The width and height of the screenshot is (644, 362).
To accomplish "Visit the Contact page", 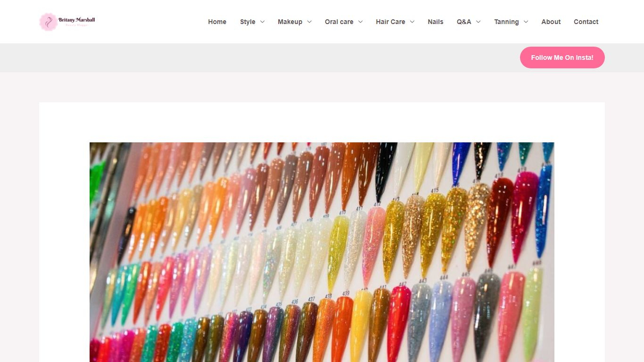I will point(586,22).
